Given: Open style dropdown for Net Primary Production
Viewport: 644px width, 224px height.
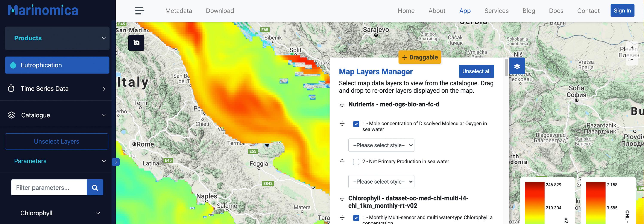Looking at the screenshot, I should tap(381, 181).
